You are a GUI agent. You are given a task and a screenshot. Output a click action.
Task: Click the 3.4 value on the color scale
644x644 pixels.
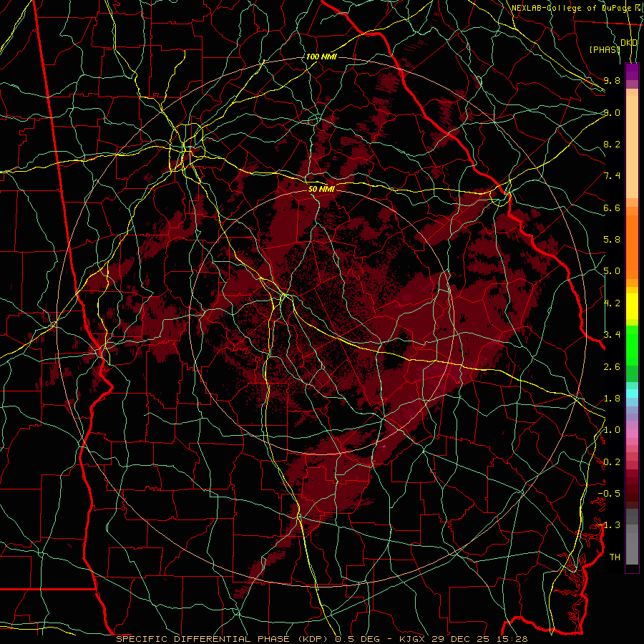pos(612,335)
